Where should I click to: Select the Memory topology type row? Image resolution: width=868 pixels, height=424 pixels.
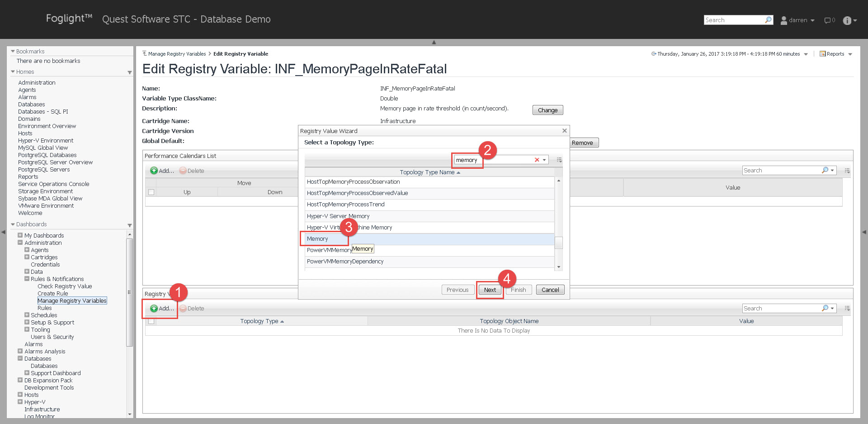pyautogui.click(x=317, y=239)
